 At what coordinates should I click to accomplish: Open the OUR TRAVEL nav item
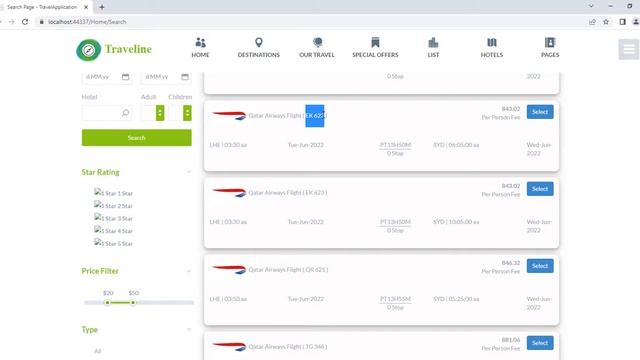point(317,48)
